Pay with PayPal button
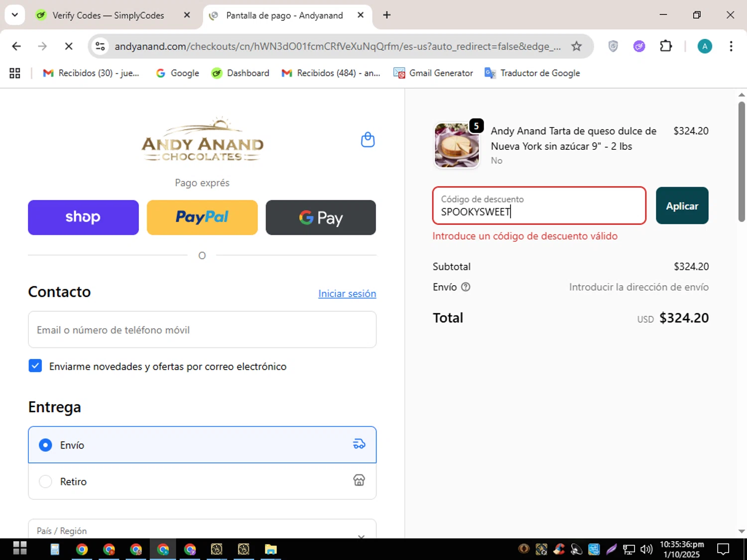This screenshot has width=747, height=560. (202, 218)
